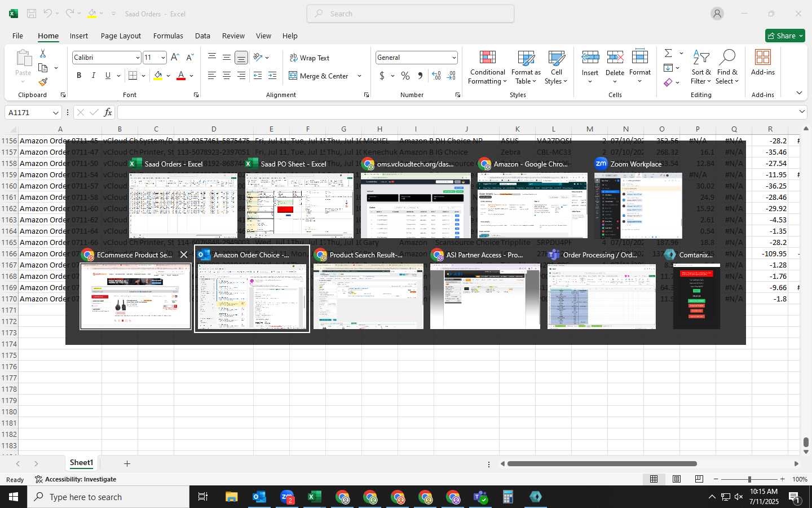Image resolution: width=812 pixels, height=508 pixels.
Task: Click the Insert Function fx icon
Action: [x=108, y=112]
